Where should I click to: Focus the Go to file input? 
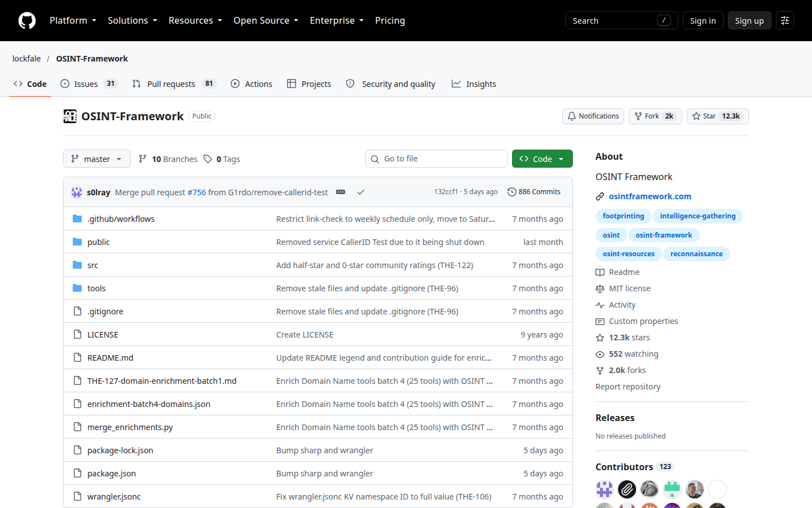point(436,159)
